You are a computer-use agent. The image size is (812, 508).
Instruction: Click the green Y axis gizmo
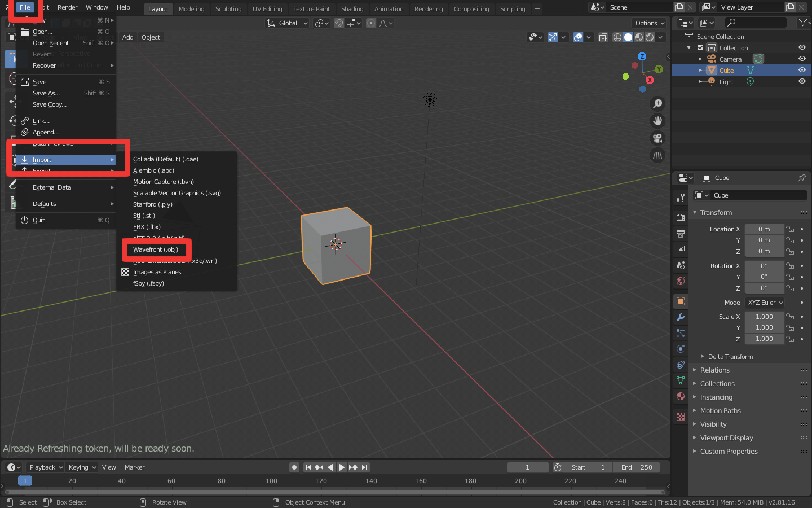point(659,69)
